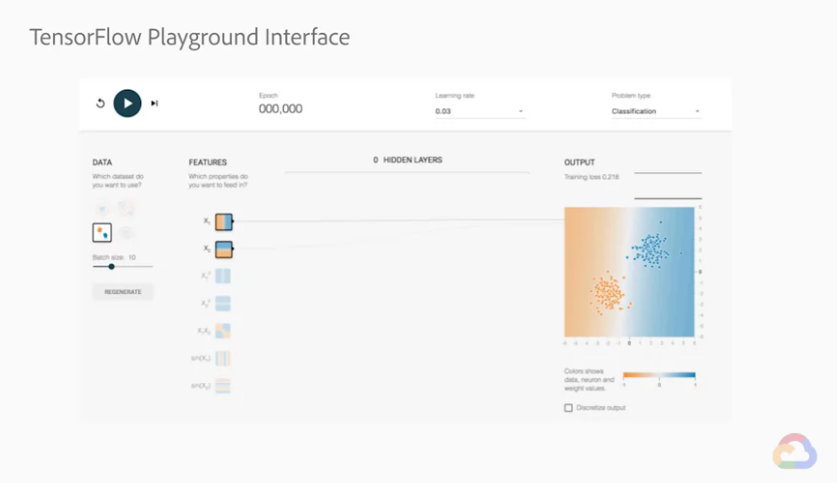Click the REGENERATE button
Viewport: 837px width, 483px height.
tap(123, 292)
